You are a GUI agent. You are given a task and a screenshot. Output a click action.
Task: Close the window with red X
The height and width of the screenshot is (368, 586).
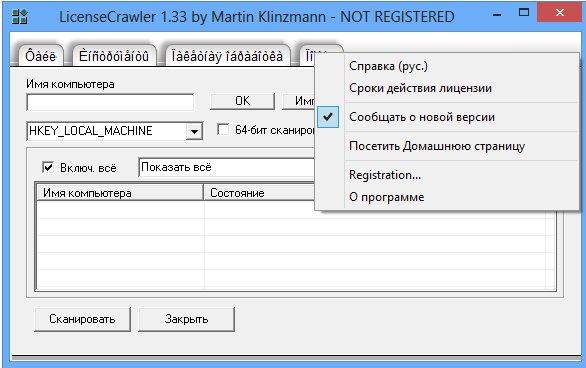point(559,13)
